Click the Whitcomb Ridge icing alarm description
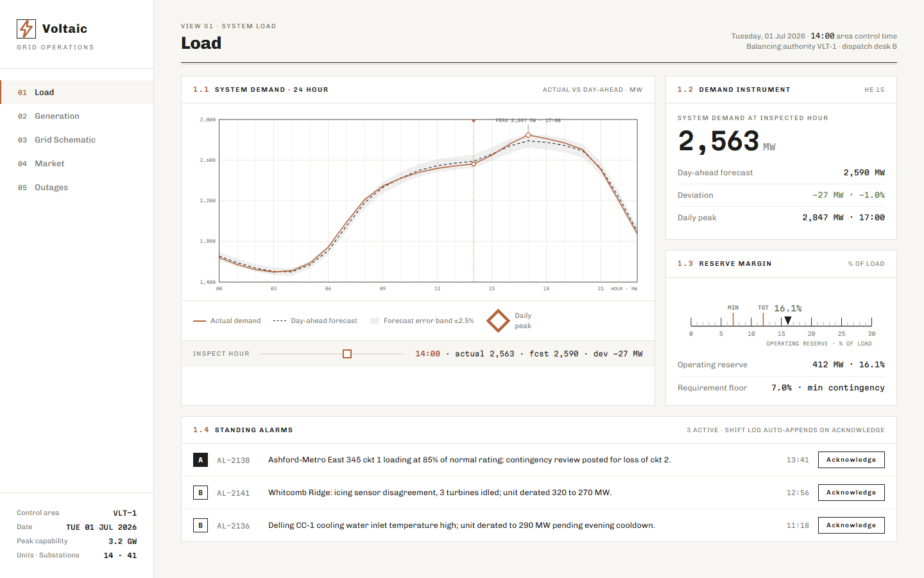924x578 pixels. click(440, 493)
